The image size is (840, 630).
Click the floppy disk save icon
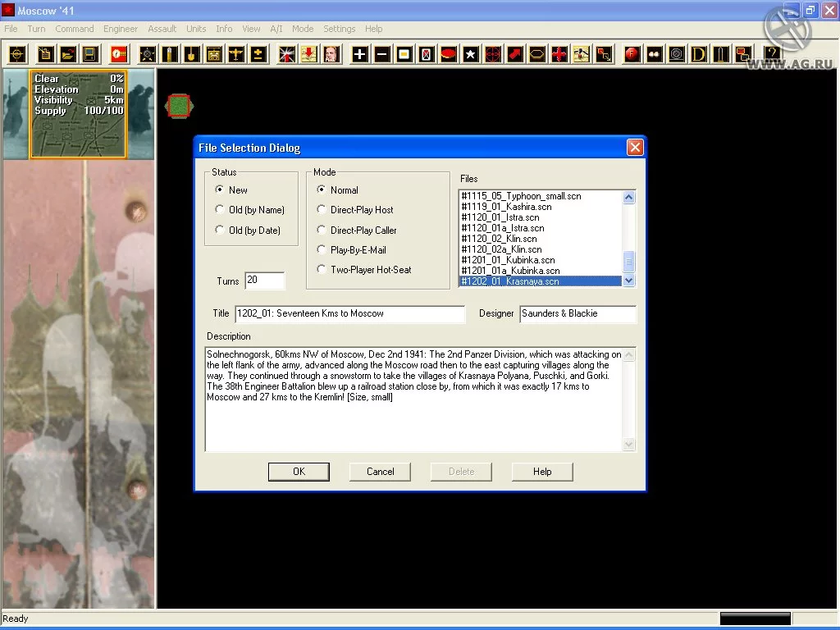tap(90, 54)
